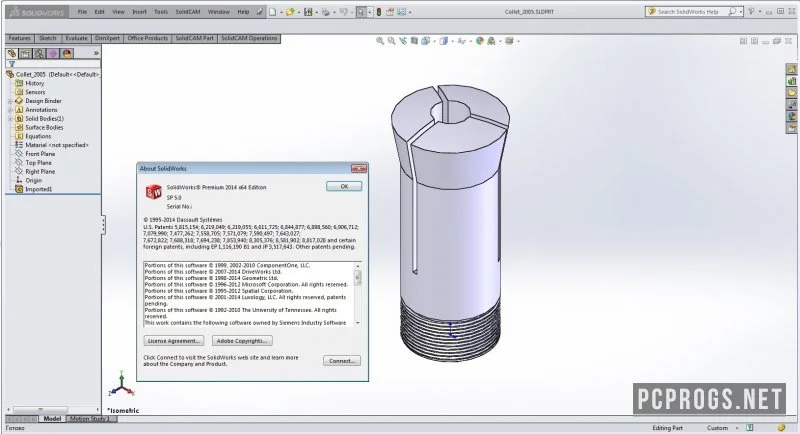Click the Undo arrow icon
800x434 pixels.
343,12
